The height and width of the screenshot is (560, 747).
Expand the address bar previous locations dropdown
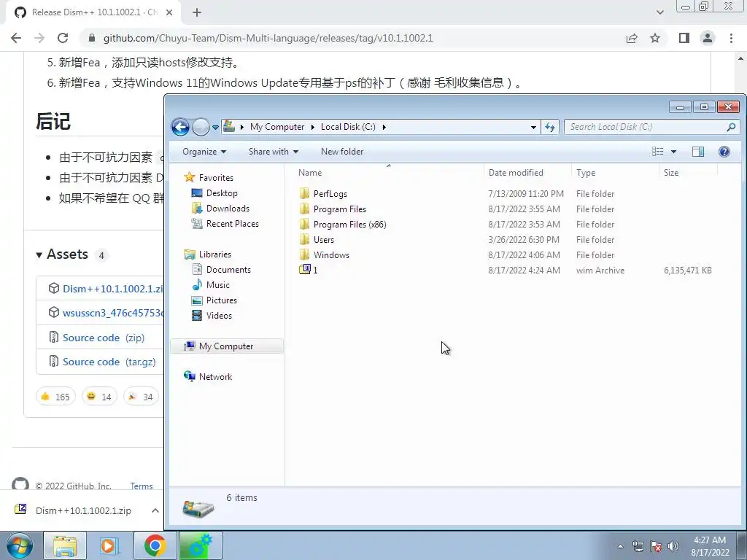tap(533, 127)
